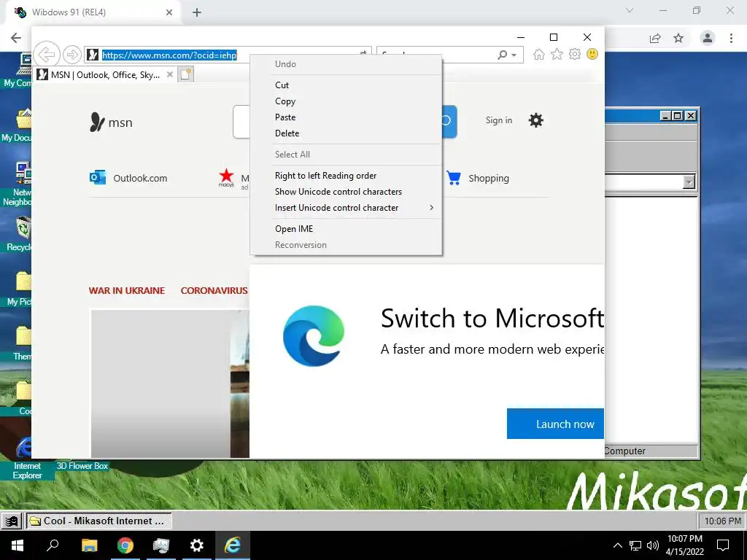The height and width of the screenshot is (560, 747).
Task: Open the Chrome profile avatar
Action: (708, 38)
